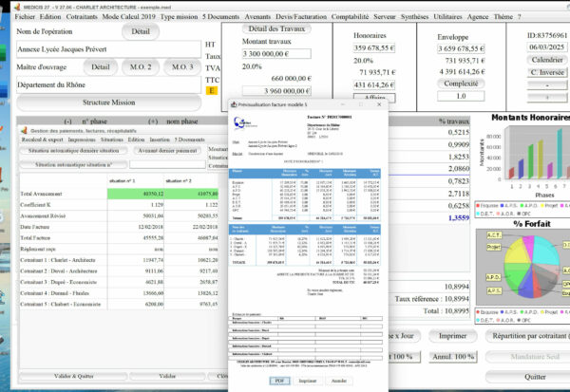Image resolution: width=570 pixels, height=392 pixels.
Task: Click the (+) phase control in the table header
Action: 153,121
